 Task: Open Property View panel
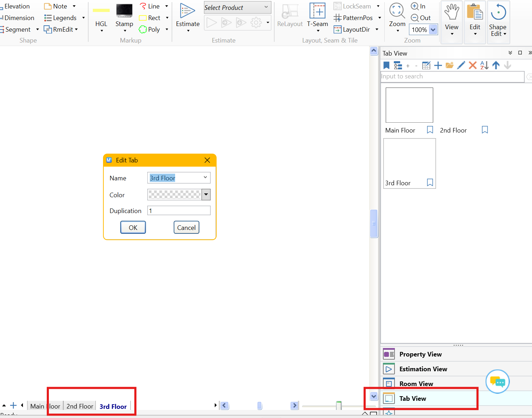pyautogui.click(x=456, y=354)
